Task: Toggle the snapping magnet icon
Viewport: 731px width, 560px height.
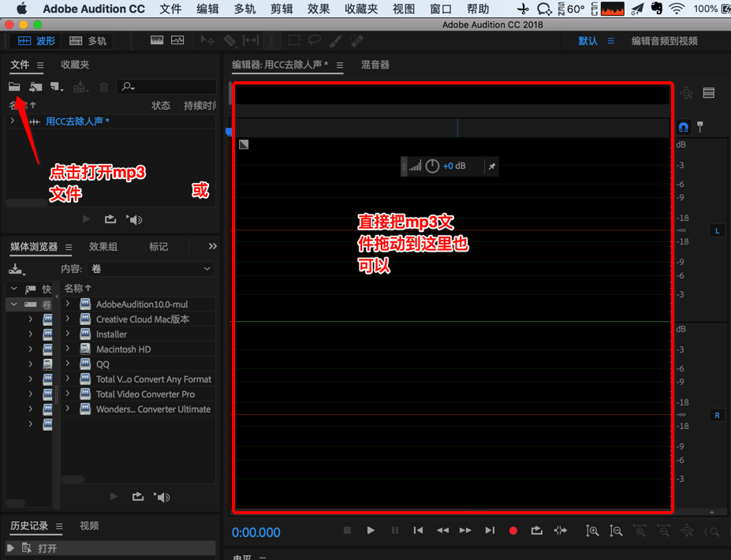Action: [683, 127]
